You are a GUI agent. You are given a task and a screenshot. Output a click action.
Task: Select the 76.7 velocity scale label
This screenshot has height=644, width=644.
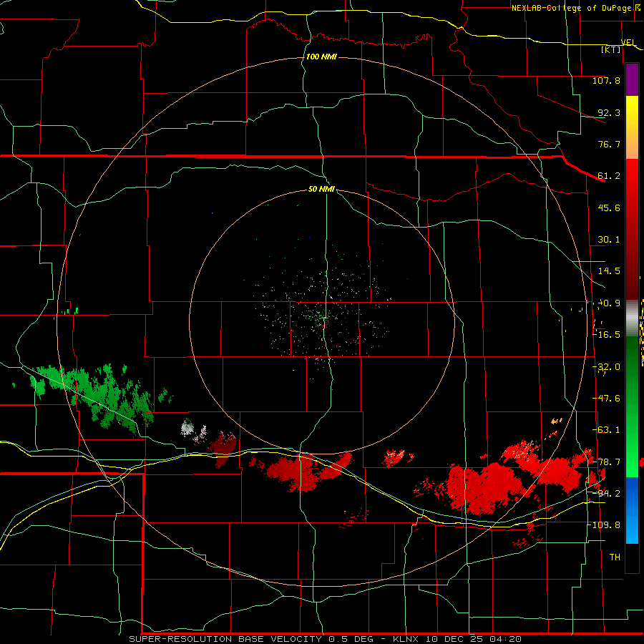click(609, 144)
